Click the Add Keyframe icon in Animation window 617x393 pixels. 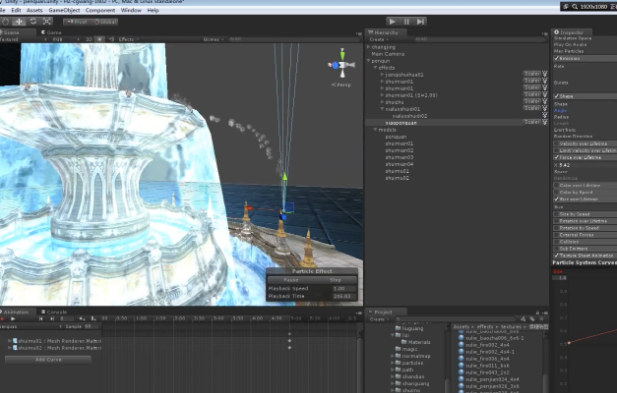pos(82,319)
